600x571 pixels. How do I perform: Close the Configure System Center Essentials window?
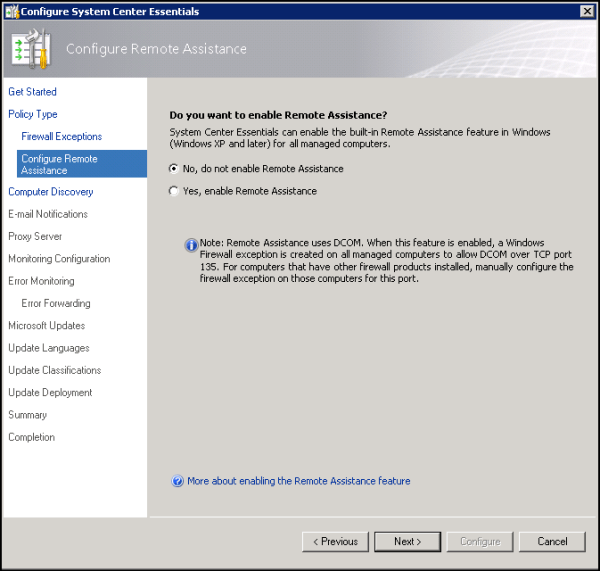587,11
